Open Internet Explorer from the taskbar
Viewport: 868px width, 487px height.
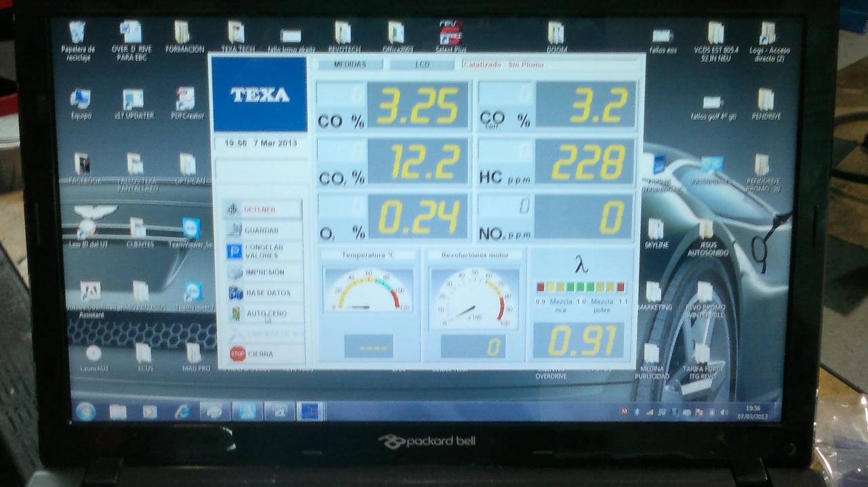click(x=182, y=411)
